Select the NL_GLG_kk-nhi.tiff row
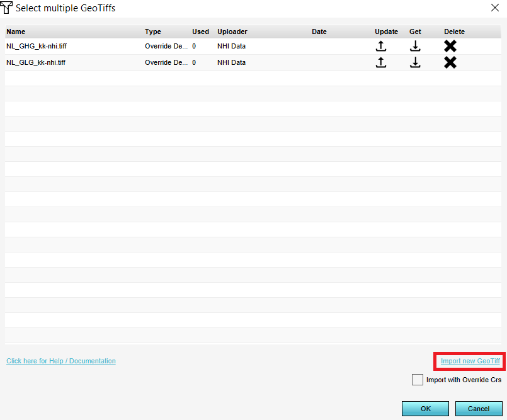 coord(36,62)
